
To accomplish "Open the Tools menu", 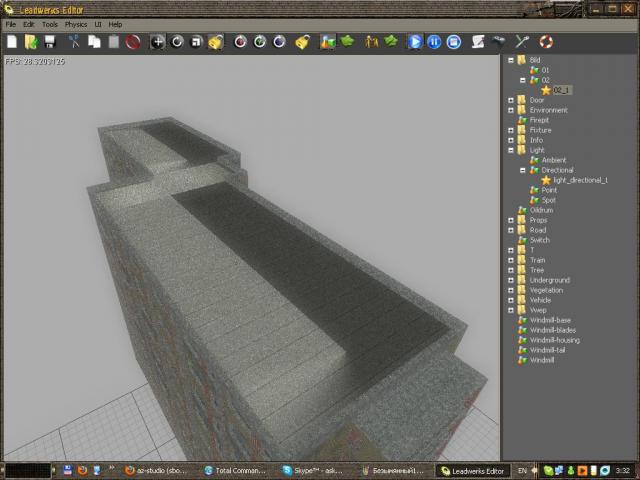I will pyautogui.click(x=50, y=24).
